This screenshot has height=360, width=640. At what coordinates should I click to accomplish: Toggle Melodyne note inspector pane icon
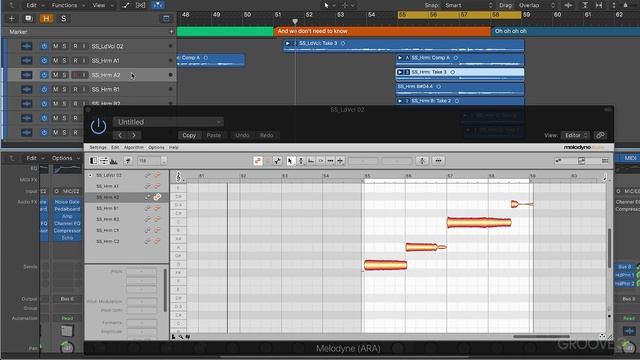pyautogui.click(x=104, y=161)
